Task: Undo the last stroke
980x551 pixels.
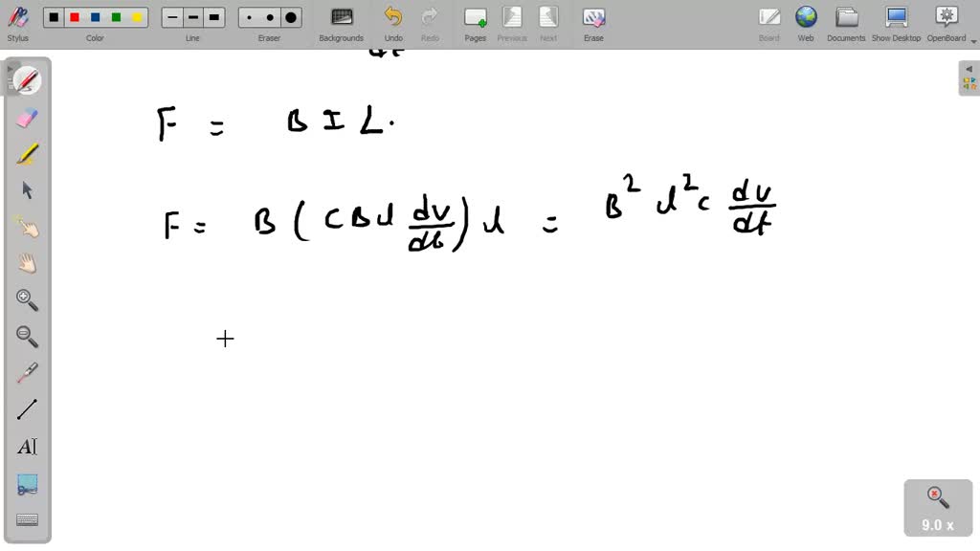Action: tap(392, 21)
